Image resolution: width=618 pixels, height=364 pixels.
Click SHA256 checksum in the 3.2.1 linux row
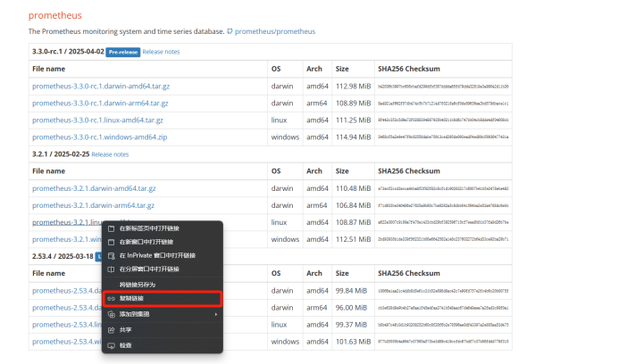443,222
